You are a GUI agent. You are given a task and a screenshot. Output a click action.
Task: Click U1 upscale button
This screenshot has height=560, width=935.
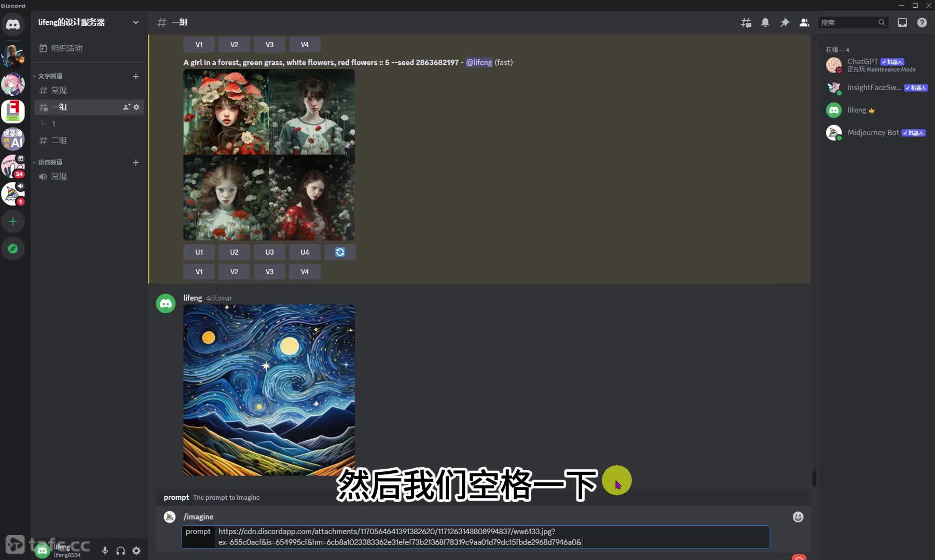(199, 252)
